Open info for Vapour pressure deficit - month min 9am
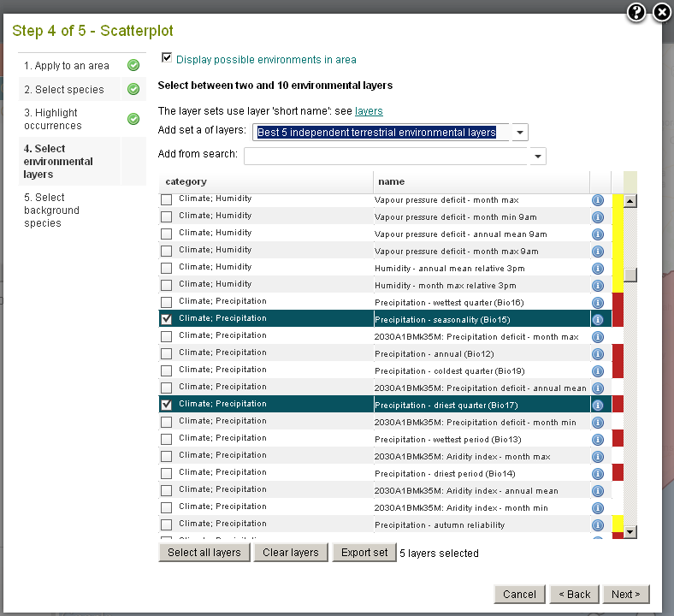The width and height of the screenshot is (674, 616). 598,217
